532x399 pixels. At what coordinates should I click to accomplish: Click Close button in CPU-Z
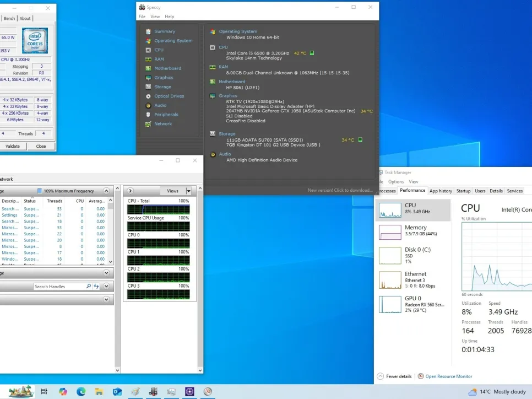[x=41, y=146]
